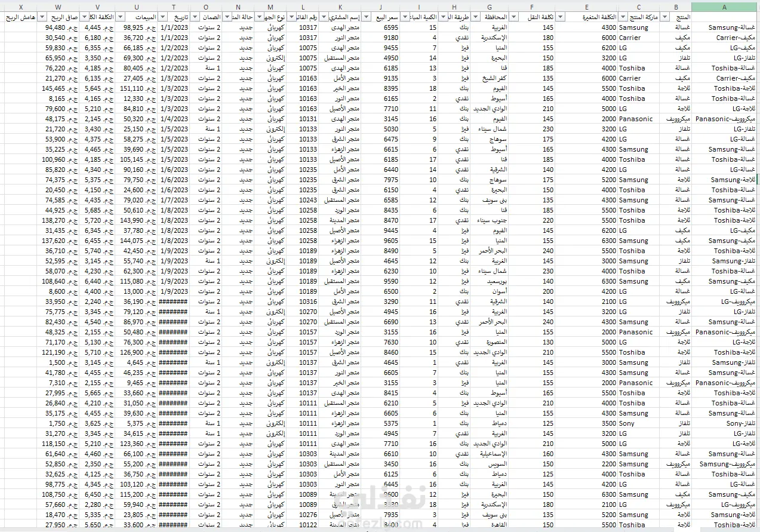760x532 pixels.
Task: Click the بورسعيد governorate cell
Action: [x=490, y=281]
